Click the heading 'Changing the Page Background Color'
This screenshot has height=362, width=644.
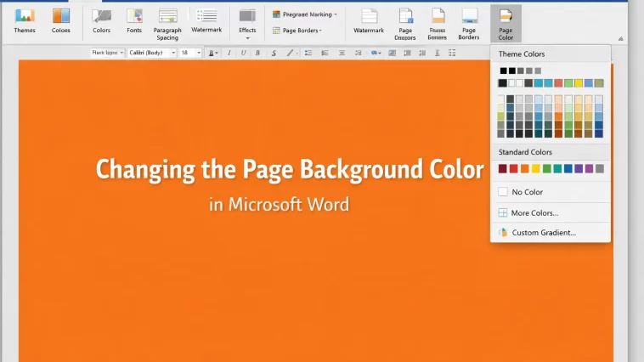pos(290,169)
